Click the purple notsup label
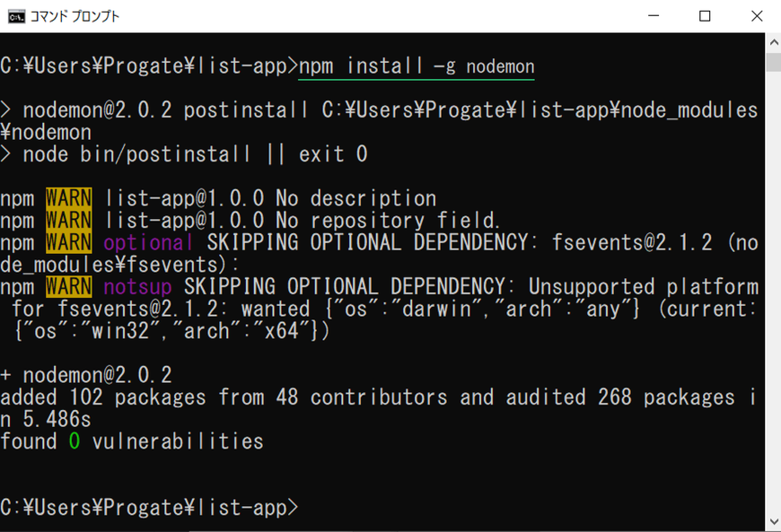Screen dimensions: 781x532 137,287
